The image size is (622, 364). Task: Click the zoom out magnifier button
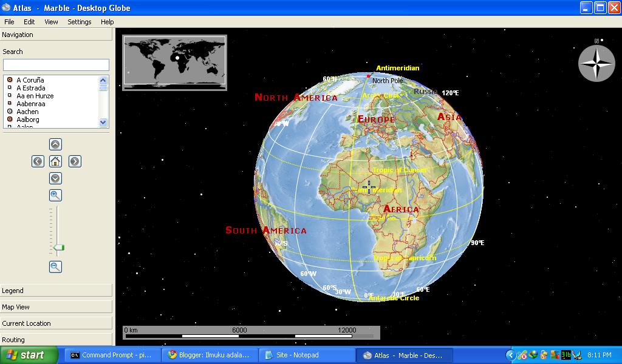(55, 267)
